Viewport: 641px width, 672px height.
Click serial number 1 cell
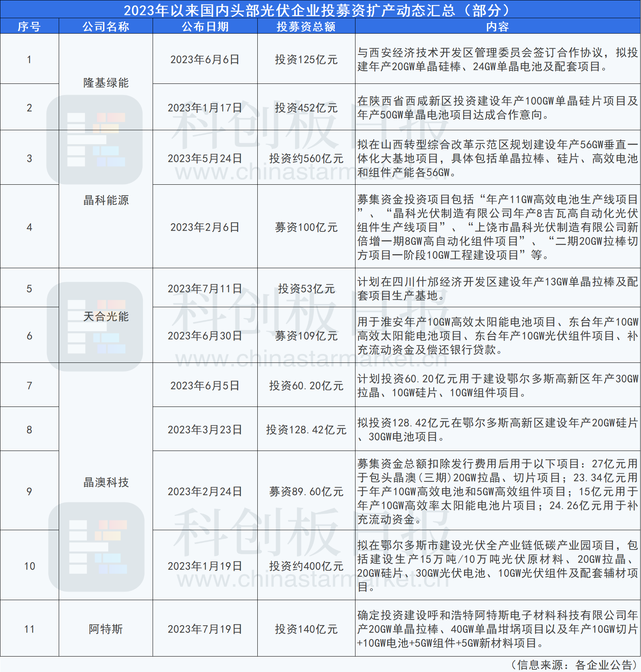[x=29, y=59]
